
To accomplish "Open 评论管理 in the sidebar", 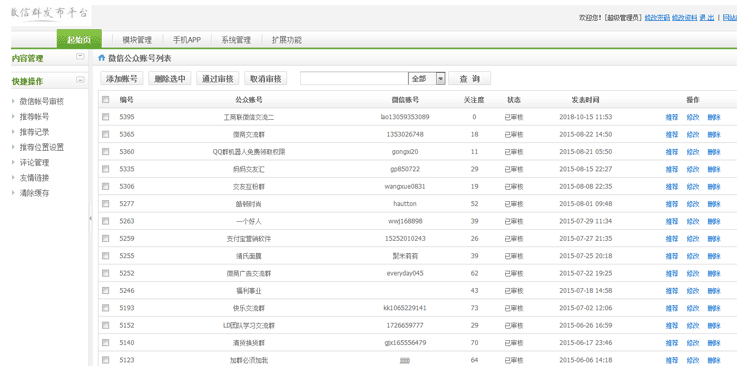I will click(x=34, y=163).
